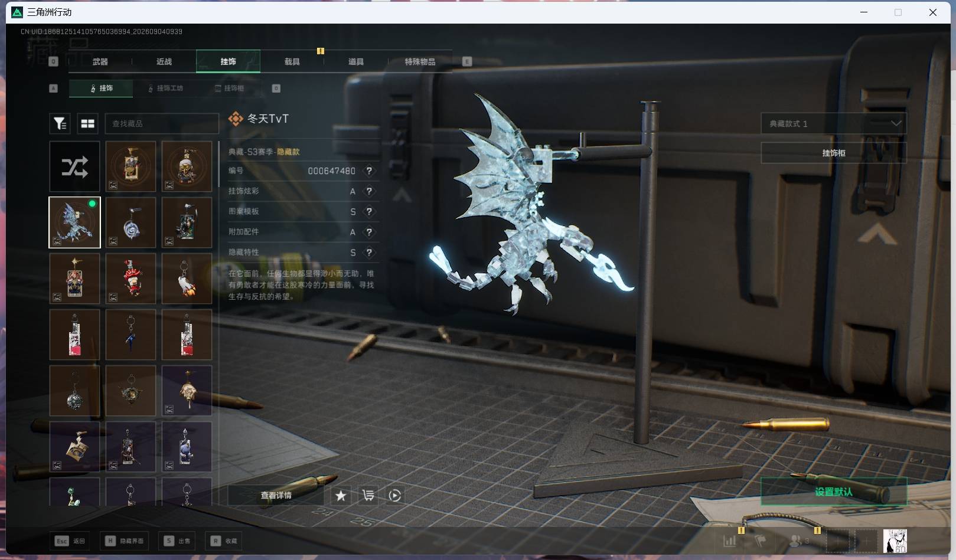956x560 pixels.
Task: Select the blue feather charm thumbnail
Action: pos(130,335)
